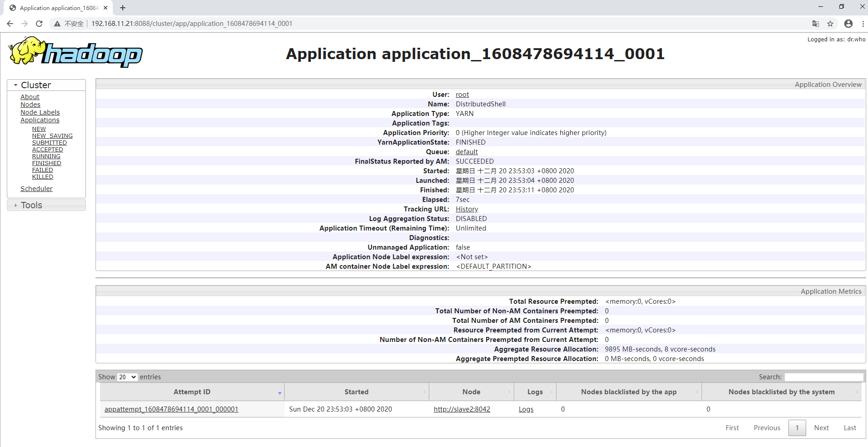Open the Applications sidebar link
The image size is (868, 447).
[x=40, y=120]
